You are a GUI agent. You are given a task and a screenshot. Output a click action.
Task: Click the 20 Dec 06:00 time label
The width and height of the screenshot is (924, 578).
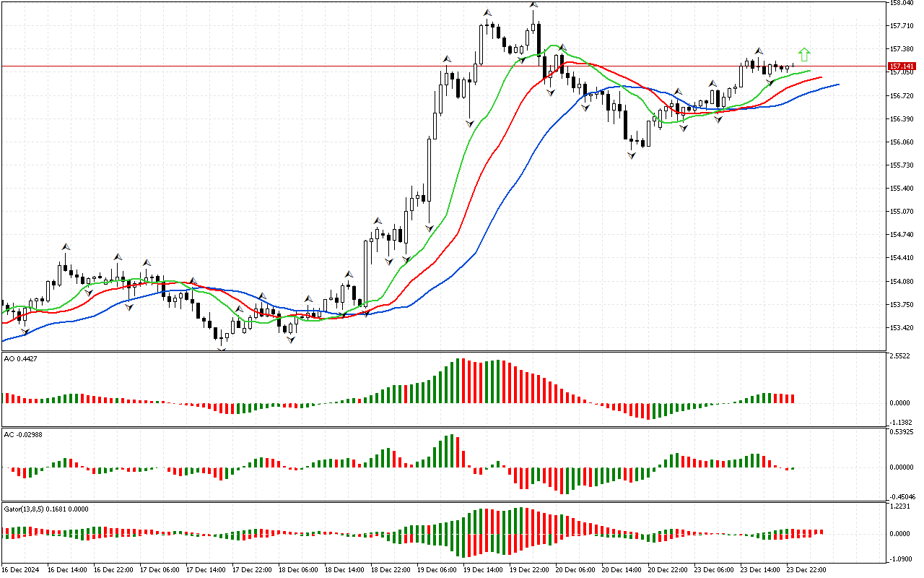pyautogui.click(x=575, y=569)
